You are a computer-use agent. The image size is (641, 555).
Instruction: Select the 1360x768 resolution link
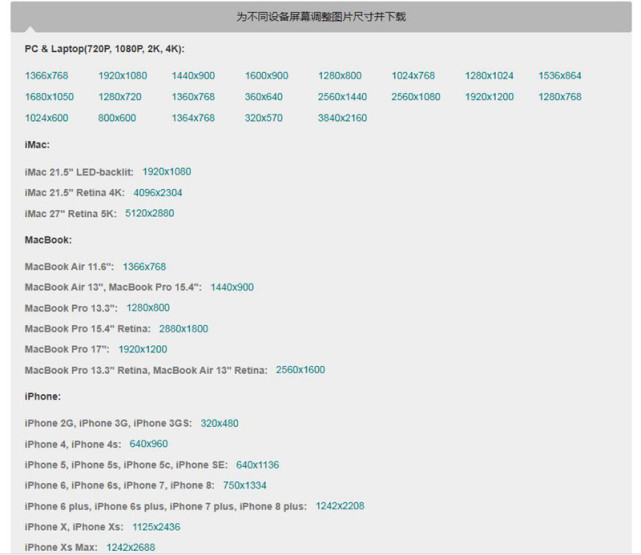tap(193, 97)
